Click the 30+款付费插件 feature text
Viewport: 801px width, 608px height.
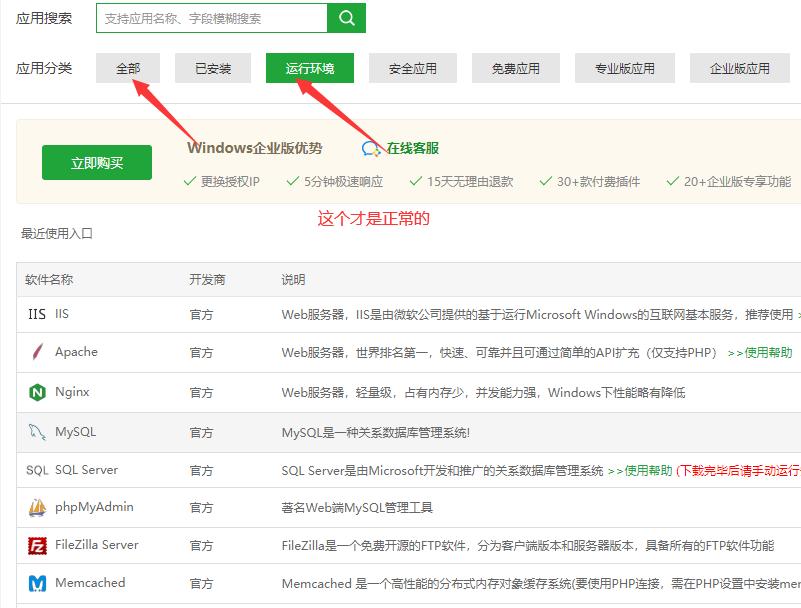pyautogui.click(x=598, y=181)
